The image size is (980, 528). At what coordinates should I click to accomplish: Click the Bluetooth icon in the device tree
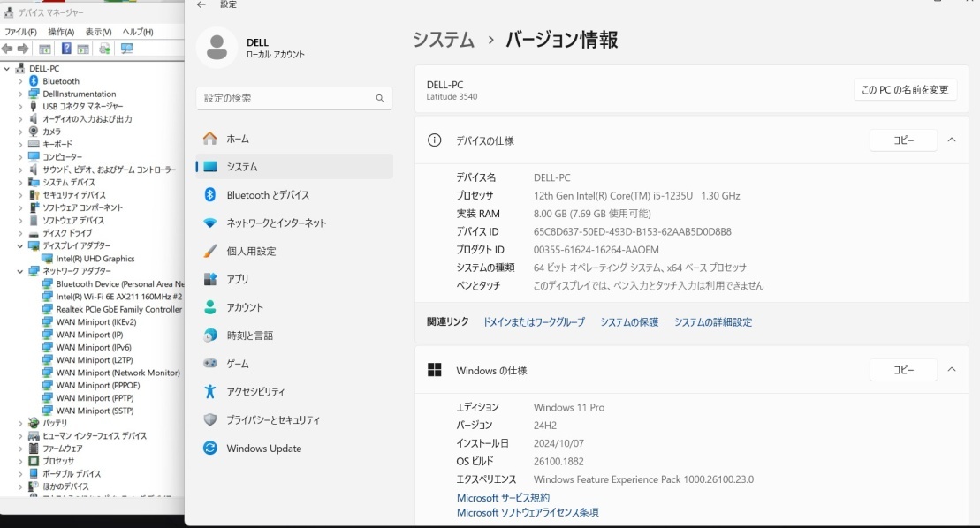pos(34,81)
